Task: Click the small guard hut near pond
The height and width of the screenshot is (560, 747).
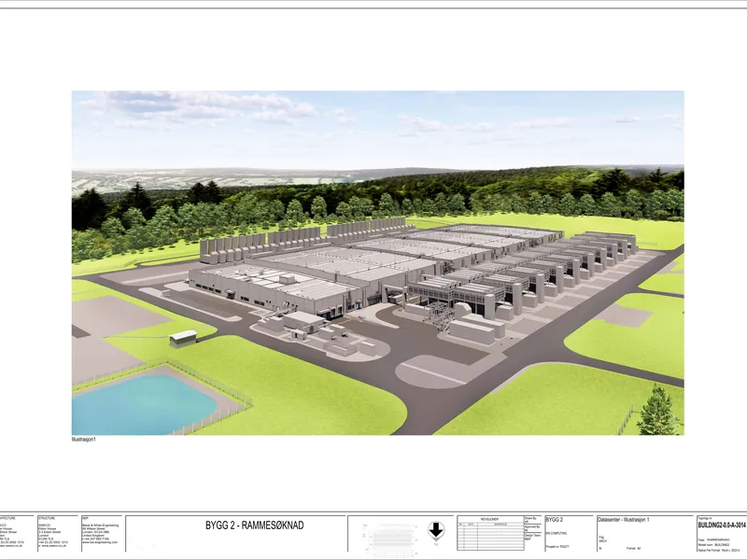Action: [183, 338]
